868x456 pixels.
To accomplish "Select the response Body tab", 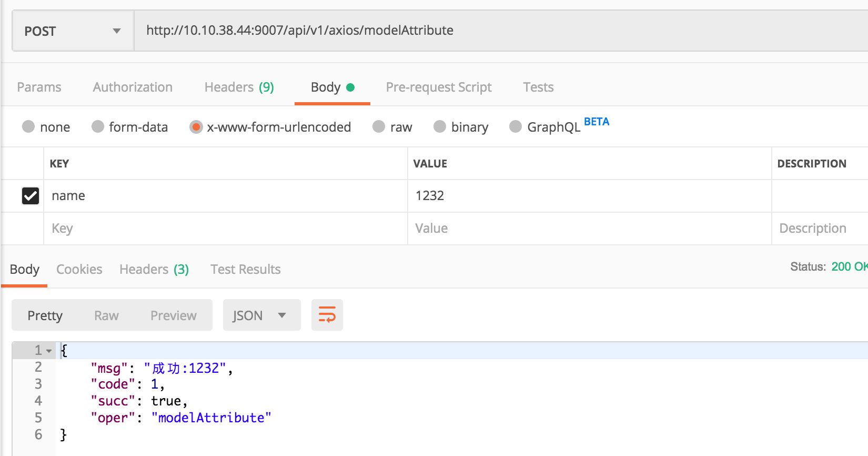I will click(x=24, y=269).
